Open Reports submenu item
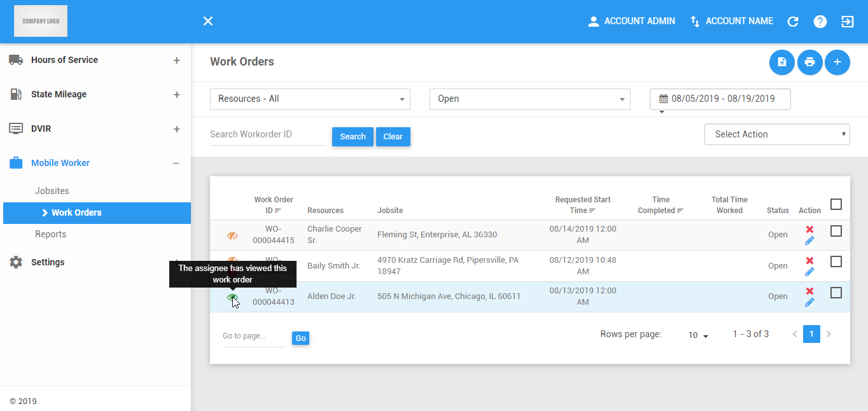This screenshot has width=868, height=411. [50, 234]
